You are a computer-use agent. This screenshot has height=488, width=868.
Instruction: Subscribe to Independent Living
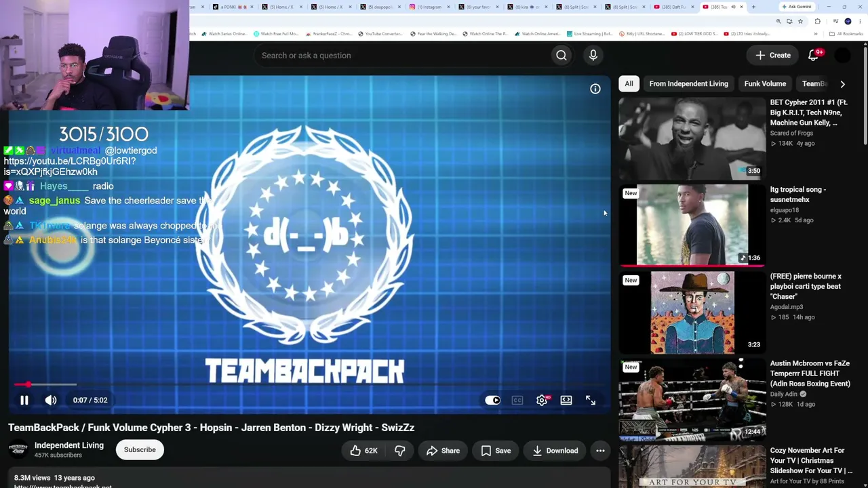tap(140, 449)
